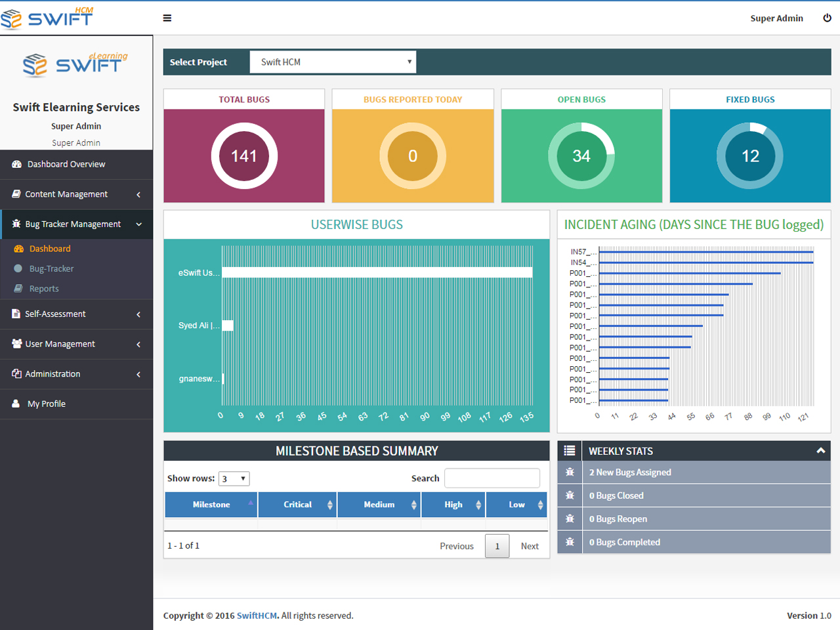The image size is (840, 630).
Task: Toggle the hamburger sidebar menu icon
Action: click(167, 18)
